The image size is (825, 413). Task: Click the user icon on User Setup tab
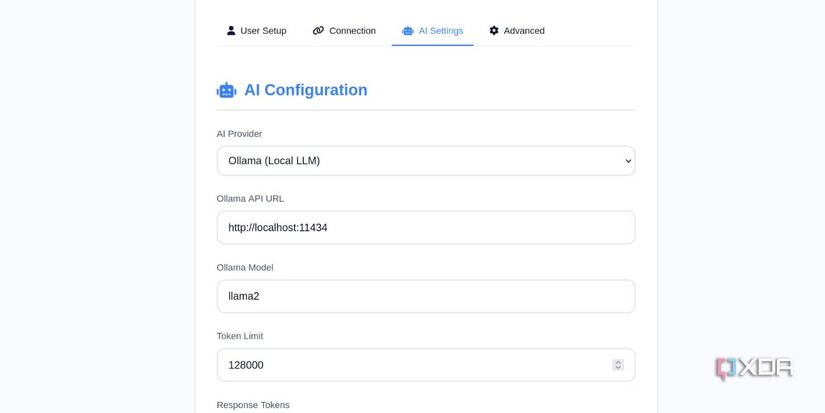pos(231,31)
